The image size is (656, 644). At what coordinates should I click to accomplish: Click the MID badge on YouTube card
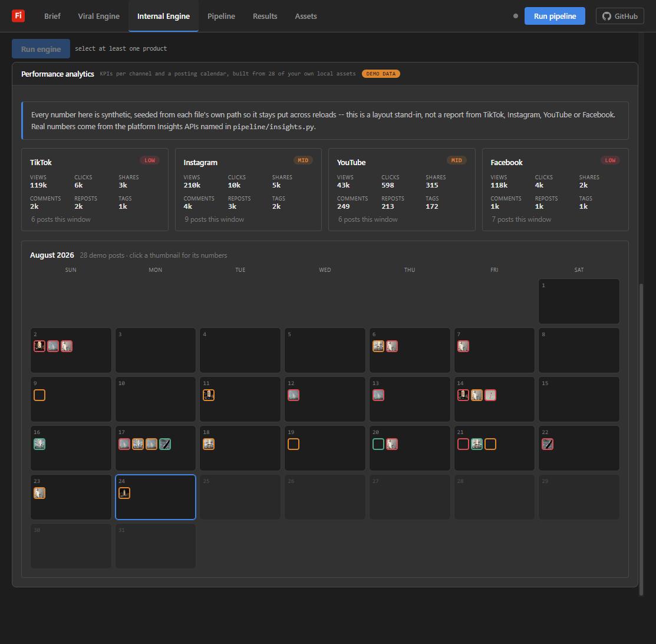click(456, 160)
